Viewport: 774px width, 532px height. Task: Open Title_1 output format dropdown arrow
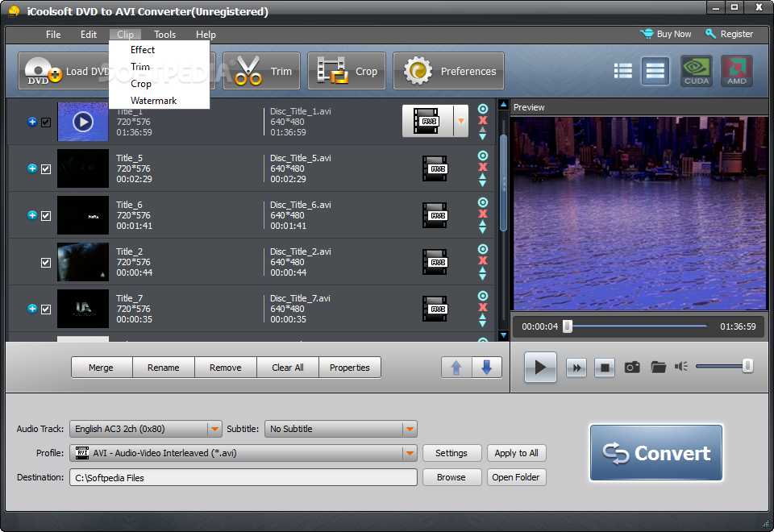[461, 121]
